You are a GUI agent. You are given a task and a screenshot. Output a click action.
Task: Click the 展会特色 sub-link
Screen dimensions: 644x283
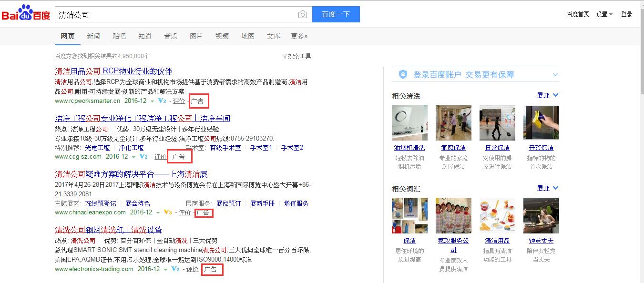pos(138,203)
